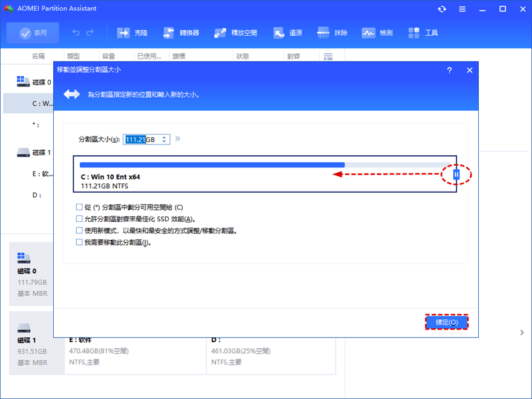This screenshot has width=532, height=399.
Task: Click the 套用 apply button
Action: pyautogui.click(x=33, y=33)
